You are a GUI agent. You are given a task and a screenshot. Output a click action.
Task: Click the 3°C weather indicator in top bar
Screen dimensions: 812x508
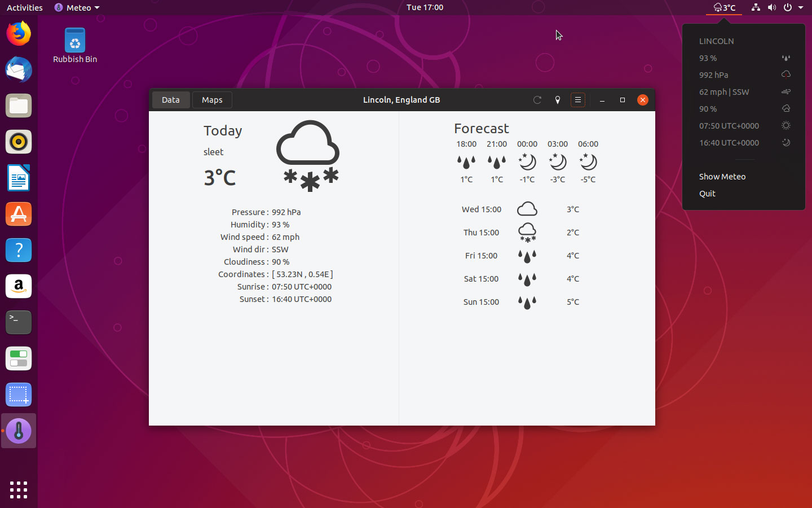coord(725,7)
